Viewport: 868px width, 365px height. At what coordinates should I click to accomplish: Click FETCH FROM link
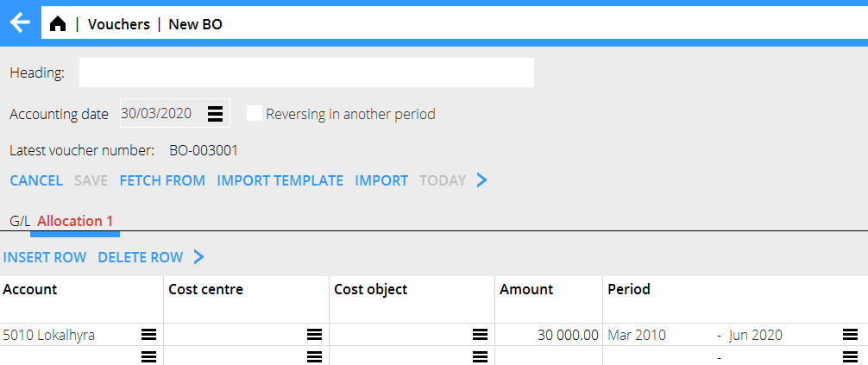(162, 180)
